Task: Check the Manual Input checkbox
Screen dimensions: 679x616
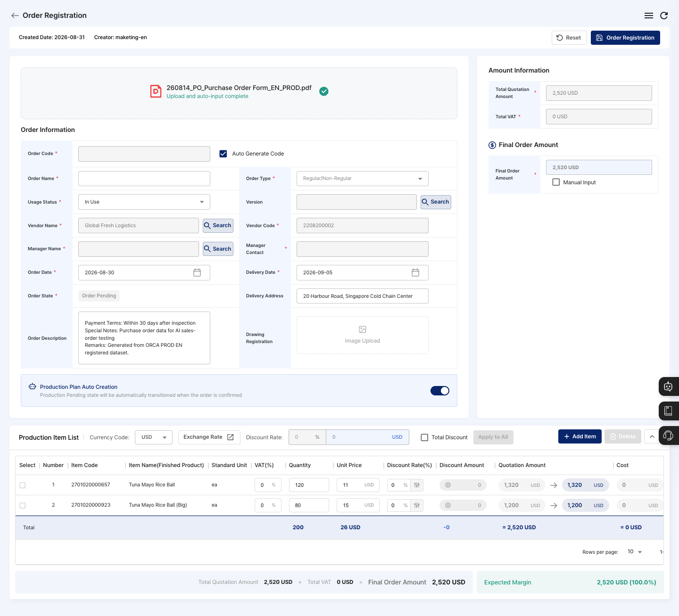Action: pyautogui.click(x=556, y=182)
